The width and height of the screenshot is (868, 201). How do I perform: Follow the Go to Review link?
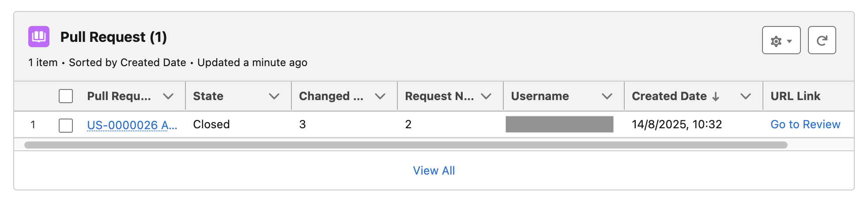805,124
